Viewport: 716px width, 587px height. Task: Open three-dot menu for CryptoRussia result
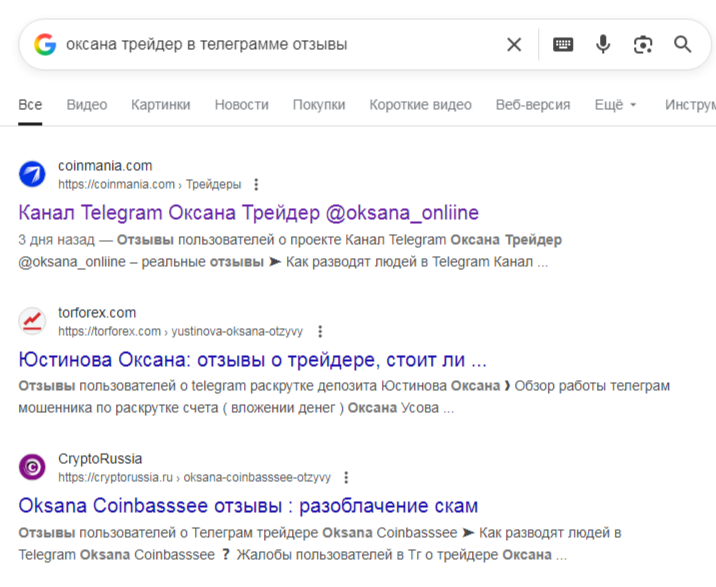pyautogui.click(x=346, y=477)
